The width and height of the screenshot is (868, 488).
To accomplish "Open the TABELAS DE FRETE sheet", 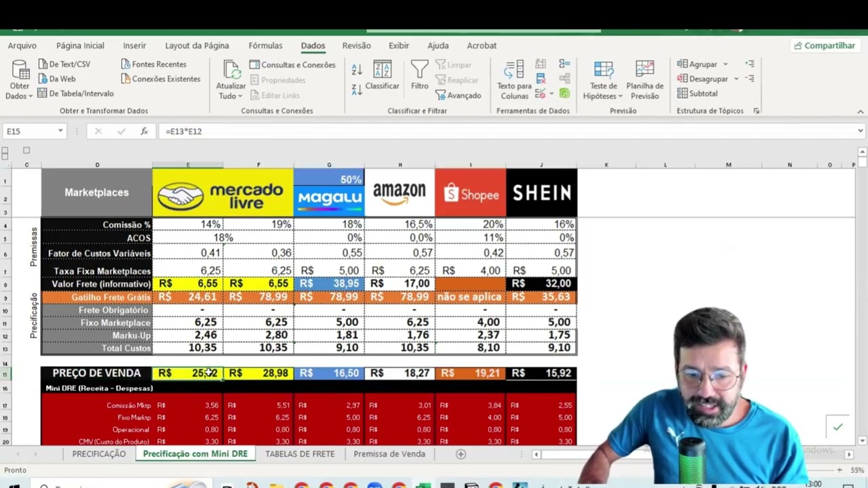I will coord(300,453).
